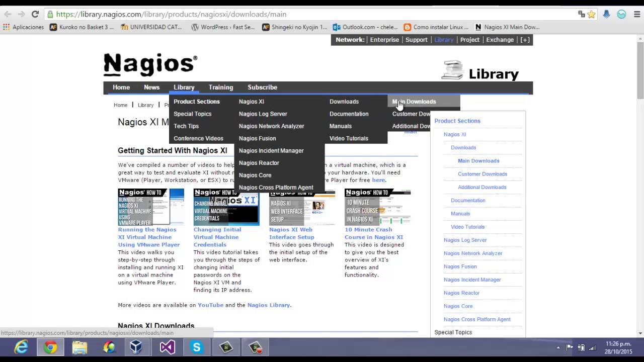Open Skype from the taskbar
Viewport: 644px width, 362px height.
click(x=196, y=347)
